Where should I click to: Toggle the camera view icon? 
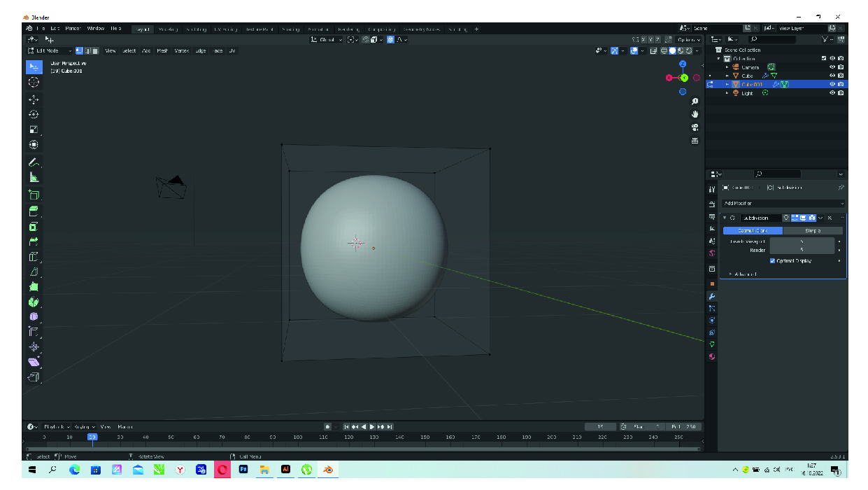tap(695, 127)
